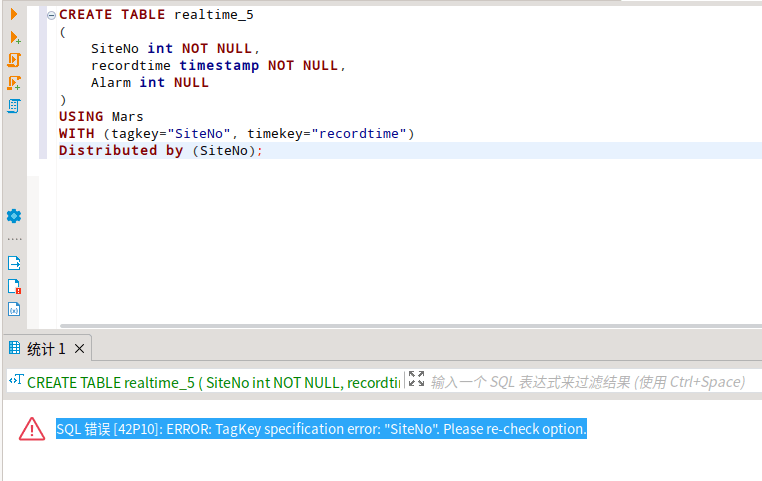Click the Execute SQL script icon
The image size is (762, 481).
click(14, 60)
